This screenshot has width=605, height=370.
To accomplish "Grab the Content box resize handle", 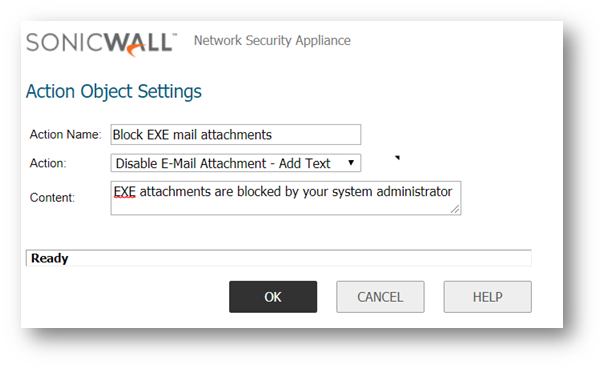I will point(455,209).
